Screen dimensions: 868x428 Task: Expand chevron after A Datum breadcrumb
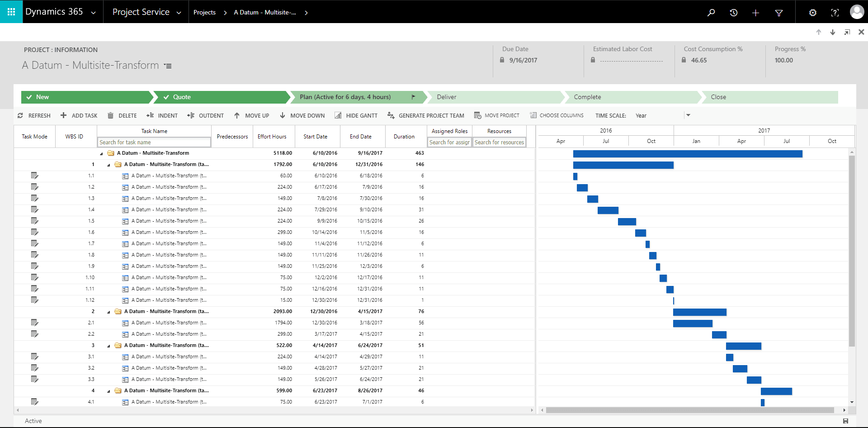tap(306, 13)
